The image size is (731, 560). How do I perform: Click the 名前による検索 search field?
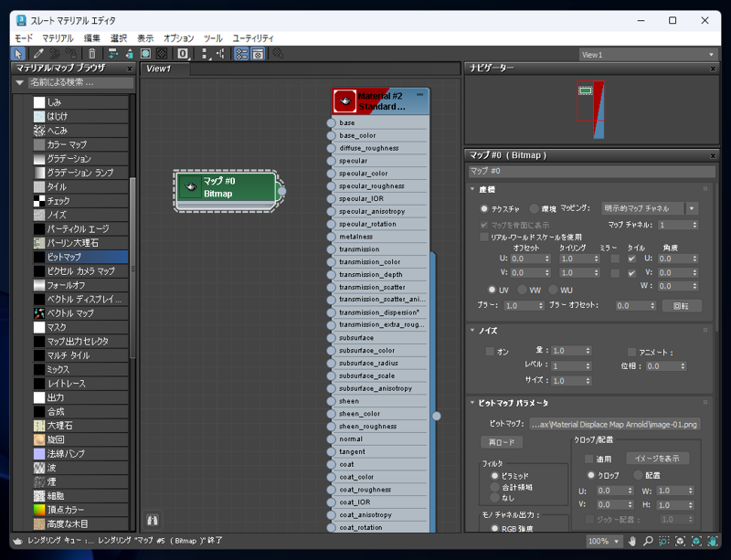tap(81, 82)
